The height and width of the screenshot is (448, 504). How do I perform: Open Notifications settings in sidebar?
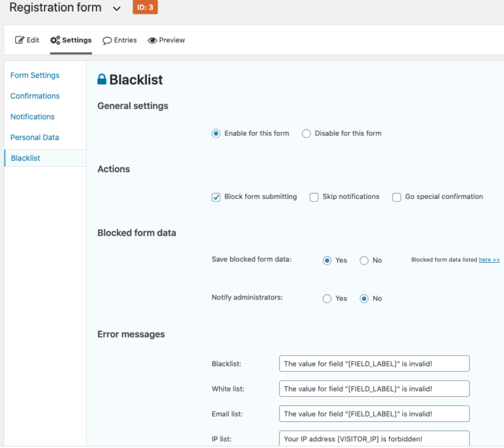32,116
